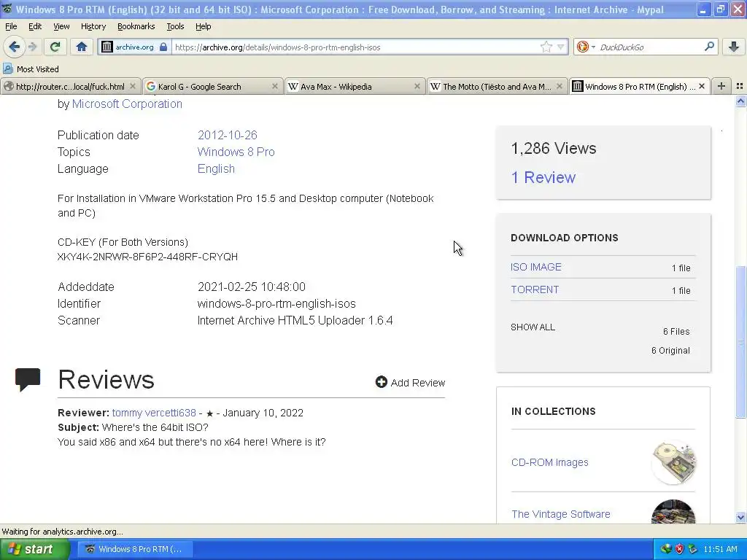
Task: Open the Windows 8 Pro topic link
Action: tap(236, 152)
